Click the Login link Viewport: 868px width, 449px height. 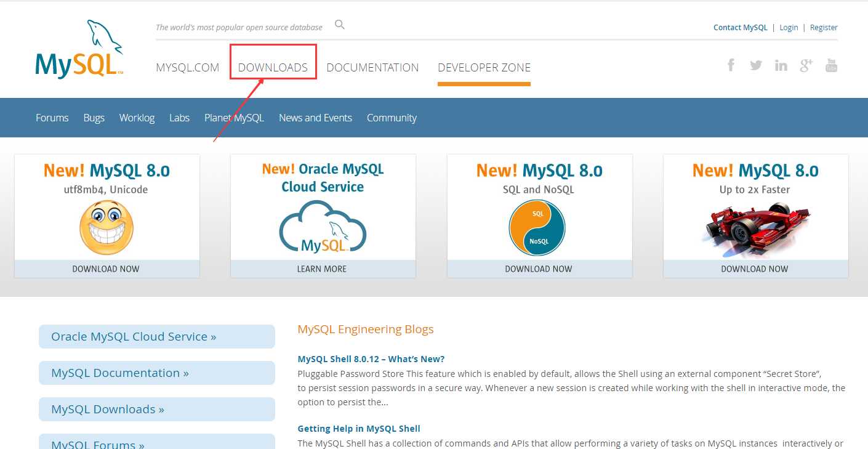click(x=789, y=28)
